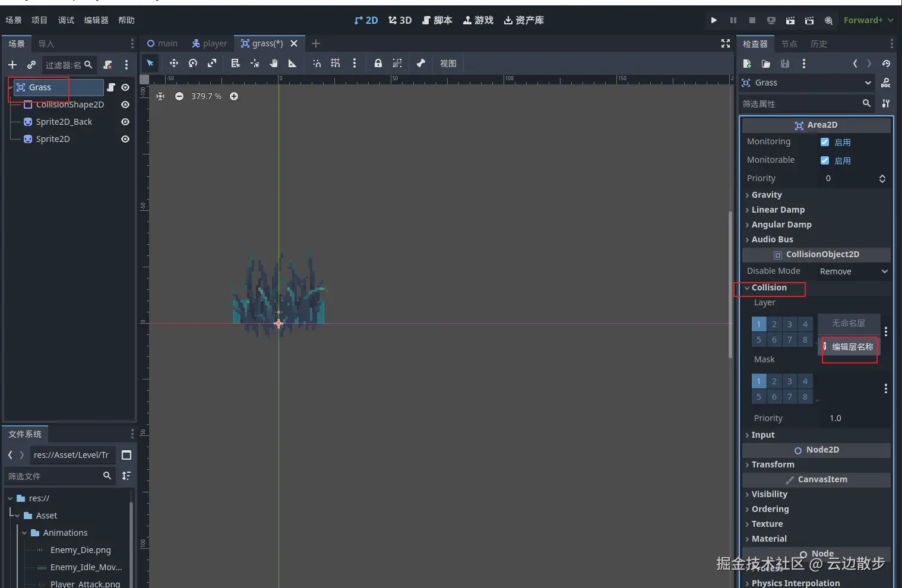Adjust the Area2D Priority stepper arrows
902x588 pixels.
click(x=882, y=179)
